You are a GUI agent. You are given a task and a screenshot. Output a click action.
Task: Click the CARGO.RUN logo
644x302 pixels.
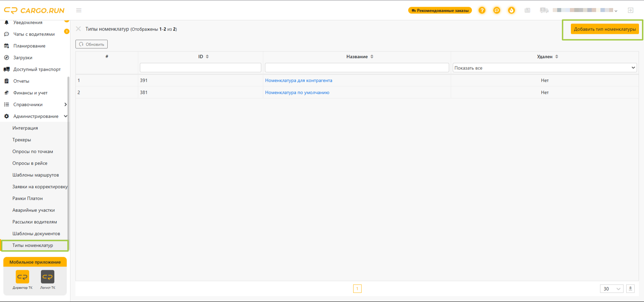click(x=34, y=10)
